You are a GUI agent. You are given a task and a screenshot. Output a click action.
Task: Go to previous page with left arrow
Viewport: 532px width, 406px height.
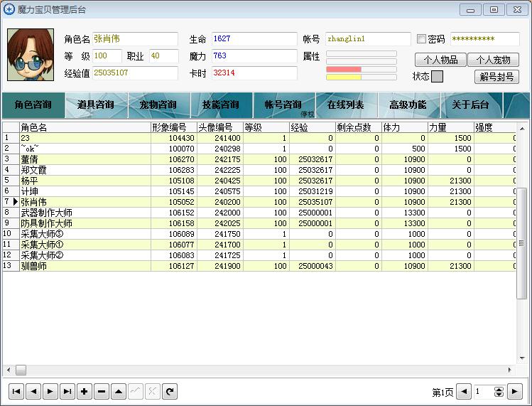[463, 392]
